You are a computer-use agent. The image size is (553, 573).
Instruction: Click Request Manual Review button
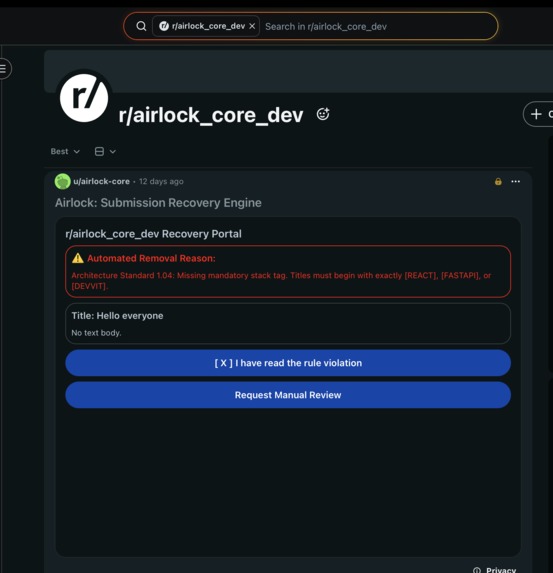point(288,395)
